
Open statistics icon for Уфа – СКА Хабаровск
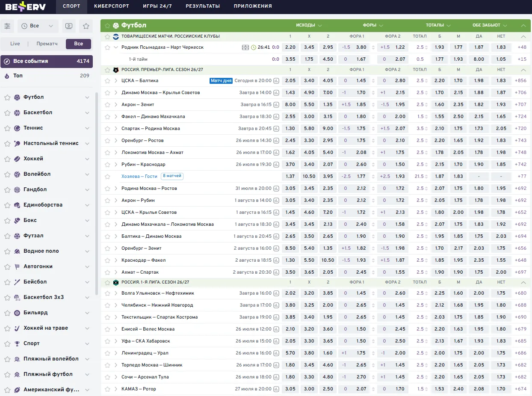tap(276, 341)
